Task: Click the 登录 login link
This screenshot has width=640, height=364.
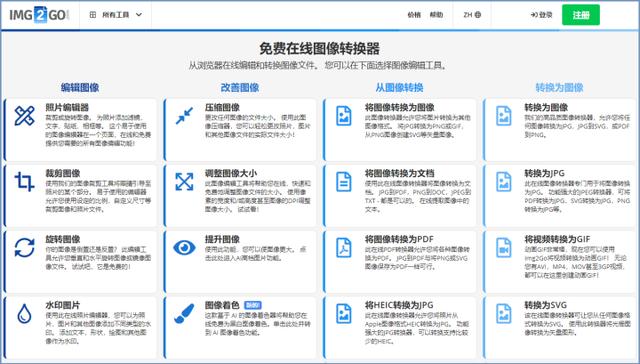Action: 542,15
